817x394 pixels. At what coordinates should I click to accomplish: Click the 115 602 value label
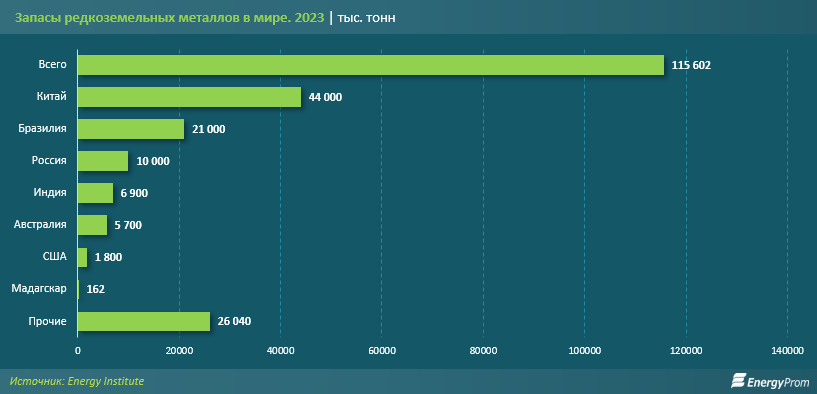[x=691, y=66]
